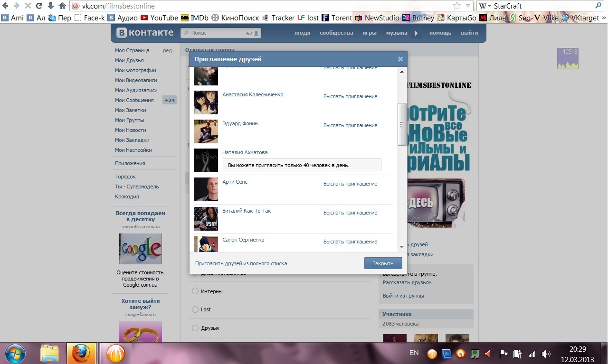Close the Приглашение друзей dialog with X

[x=400, y=59]
